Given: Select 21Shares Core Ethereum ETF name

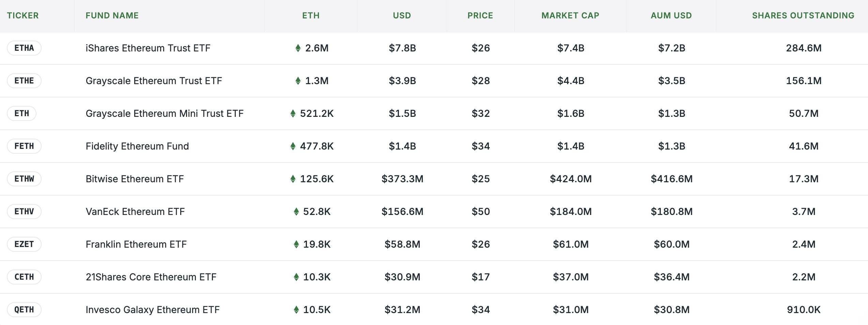Looking at the screenshot, I should [x=151, y=277].
